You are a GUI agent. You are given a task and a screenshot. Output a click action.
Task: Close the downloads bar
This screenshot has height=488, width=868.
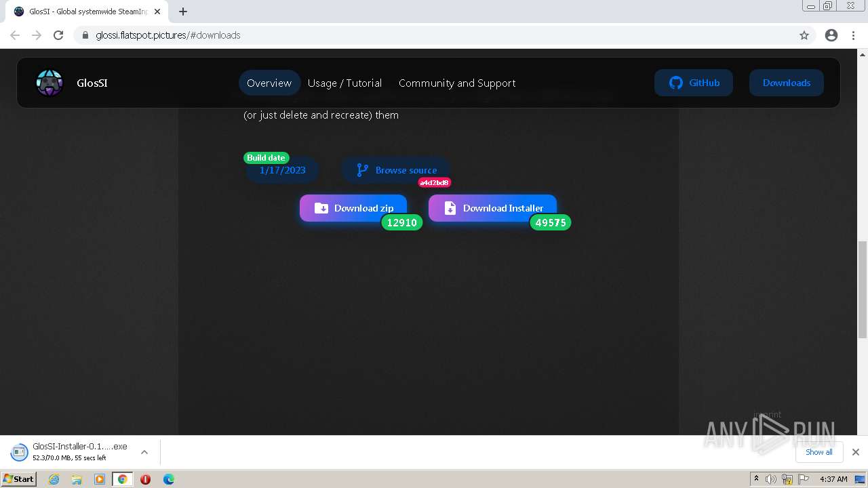click(x=856, y=452)
